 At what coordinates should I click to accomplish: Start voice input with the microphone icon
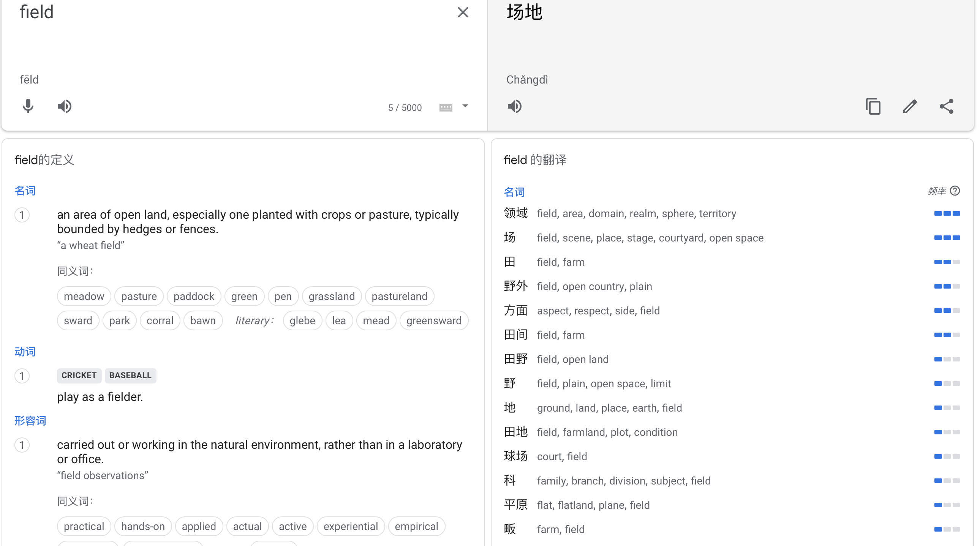click(28, 106)
